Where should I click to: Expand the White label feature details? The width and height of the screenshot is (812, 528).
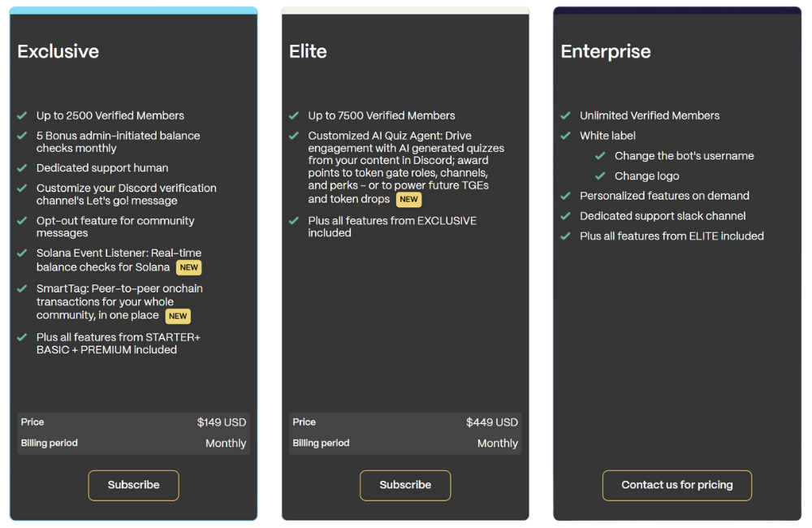[x=607, y=135]
